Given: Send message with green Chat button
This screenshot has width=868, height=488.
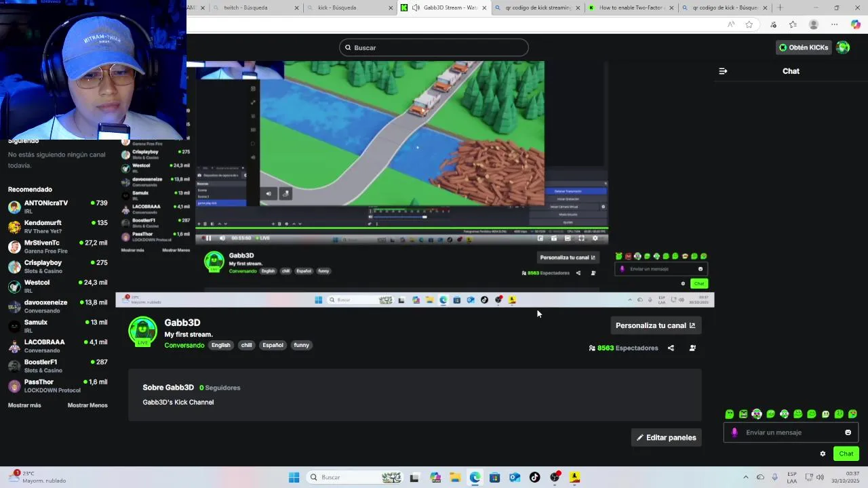Looking at the screenshot, I should [x=846, y=454].
